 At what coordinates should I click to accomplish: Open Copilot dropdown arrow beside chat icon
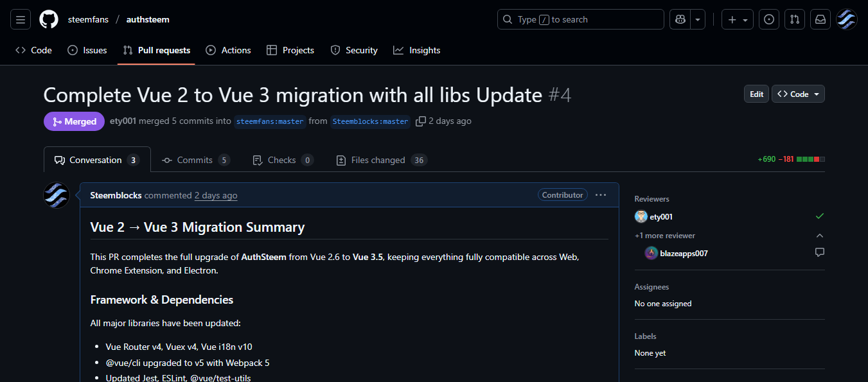(698, 19)
